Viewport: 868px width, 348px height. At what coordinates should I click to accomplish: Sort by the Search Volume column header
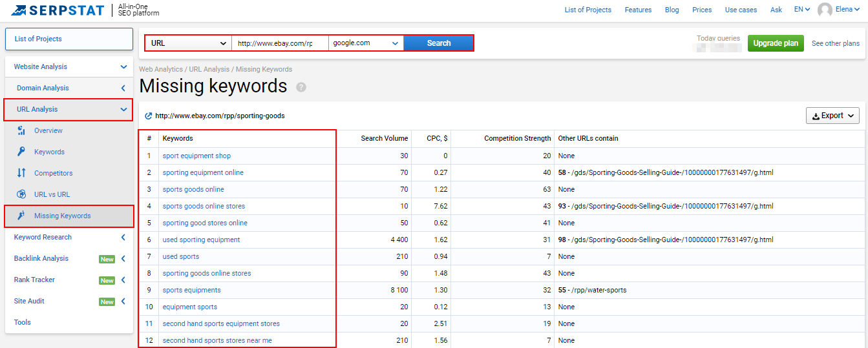coord(385,138)
